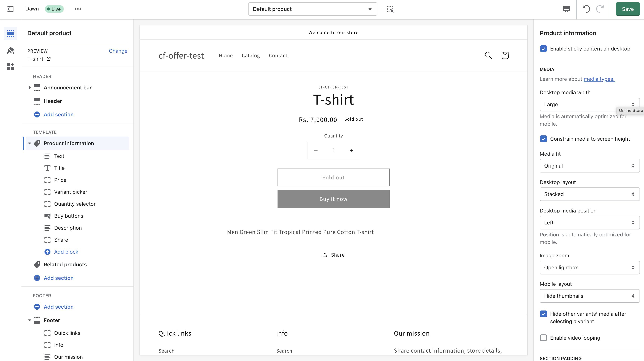Open the media types link
This screenshot has width=644, height=361.
(x=599, y=79)
